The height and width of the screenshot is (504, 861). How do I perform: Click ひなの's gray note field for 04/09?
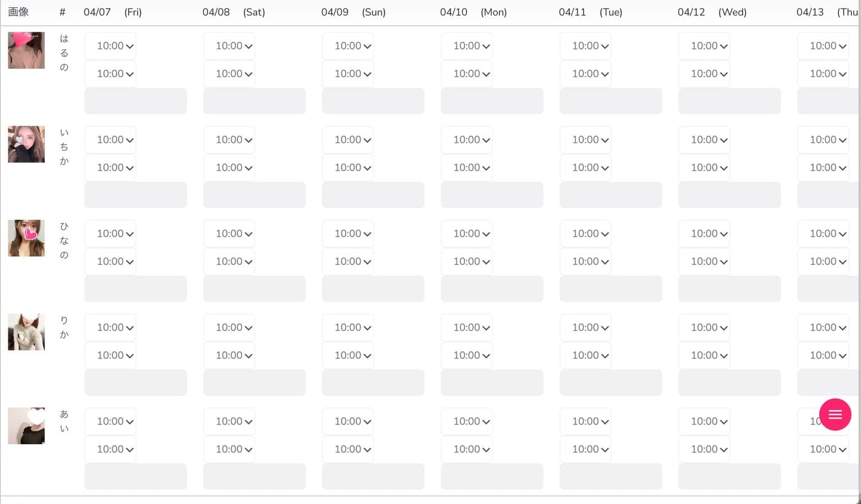point(373,289)
